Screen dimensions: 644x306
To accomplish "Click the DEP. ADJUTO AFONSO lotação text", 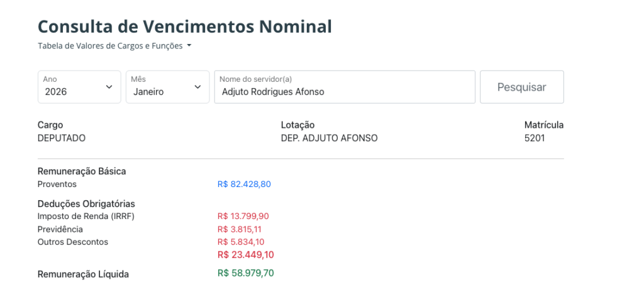I will tap(329, 138).
